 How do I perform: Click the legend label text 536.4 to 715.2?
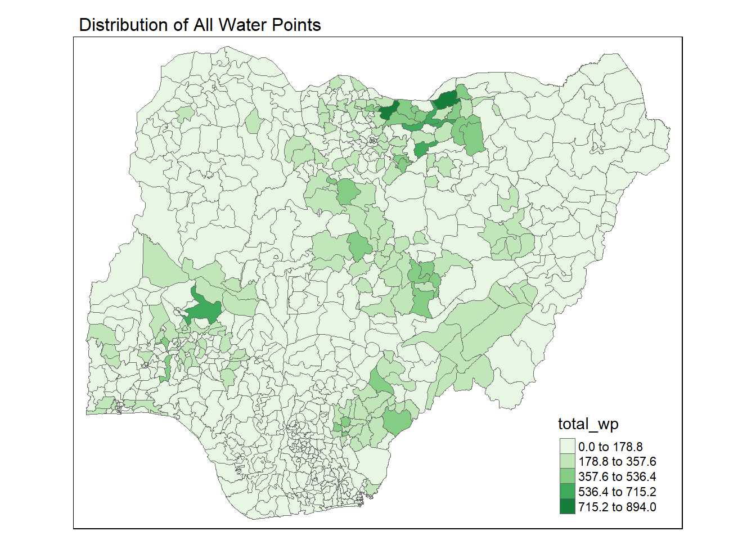617,492
